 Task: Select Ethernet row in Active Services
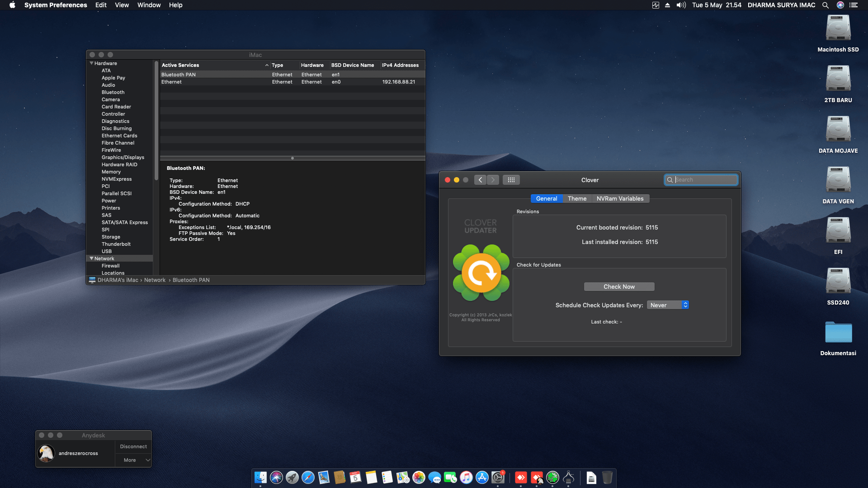click(292, 82)
